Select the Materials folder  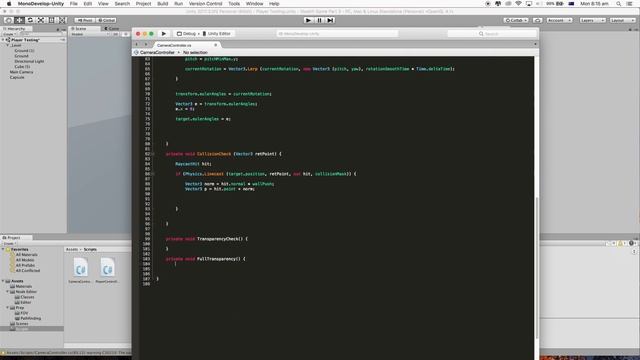pyautogui.click(x=24, y=287)
